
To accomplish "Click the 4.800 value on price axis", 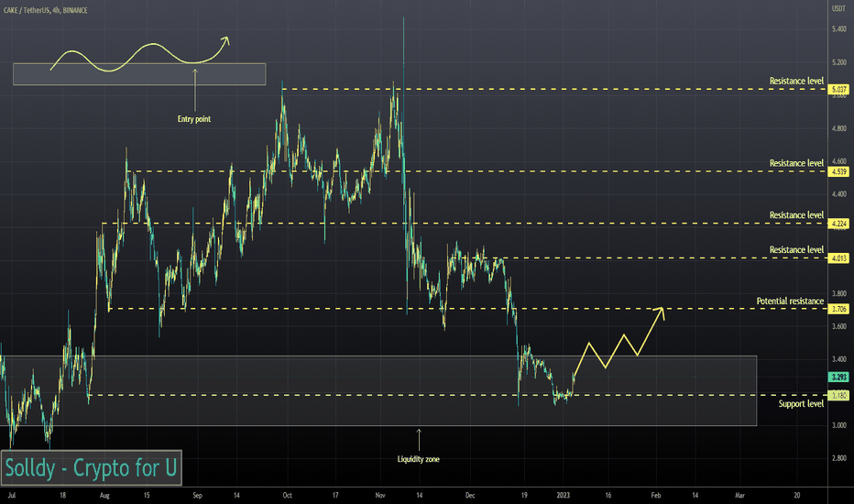I will (838, 128).
